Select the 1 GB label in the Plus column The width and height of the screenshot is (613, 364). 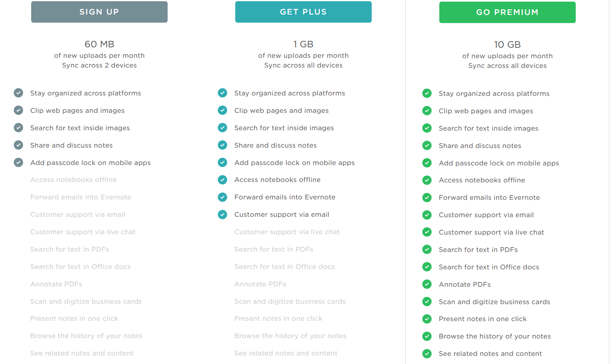[x=303, y=44]
